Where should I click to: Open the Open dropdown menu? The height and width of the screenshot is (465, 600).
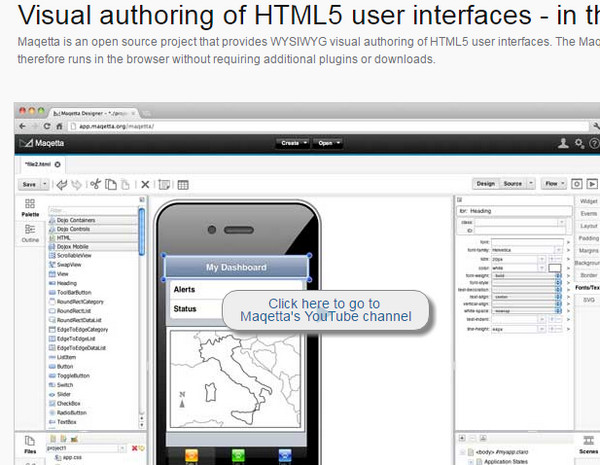coord(328,144)
